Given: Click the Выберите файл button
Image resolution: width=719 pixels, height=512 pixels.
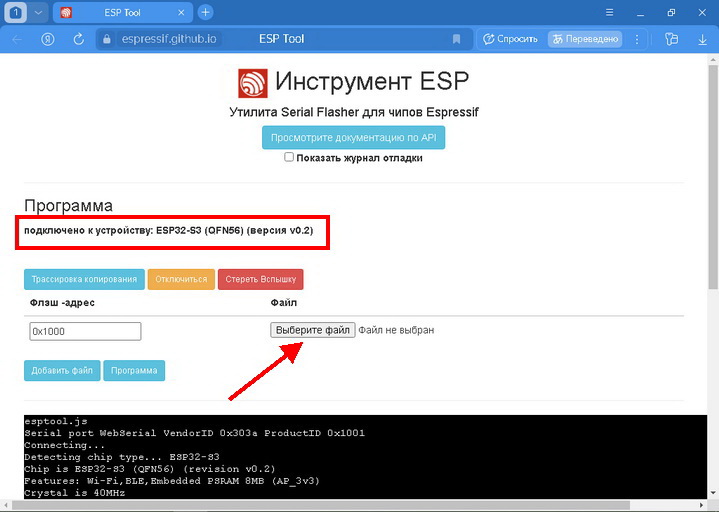Looking at the screenshot, I should coord(313,330).
